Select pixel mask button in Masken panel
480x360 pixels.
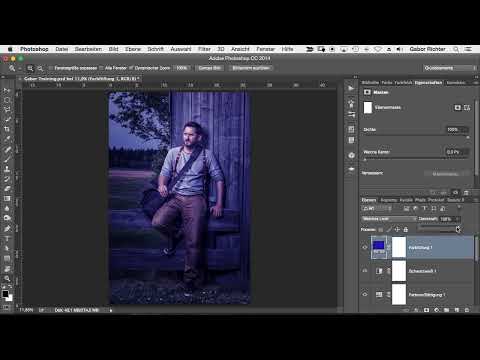pyautogui.click(x=458, y=107)
